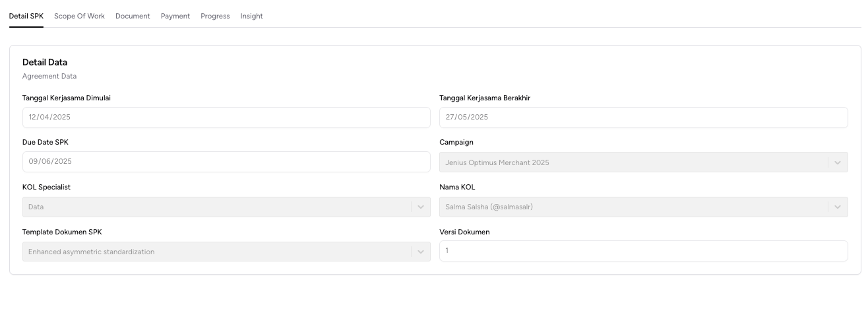Viewport: 868px width, 311px height.
Task: Click the Nama KOL chevron arrow
Action: tap(838, 207)
